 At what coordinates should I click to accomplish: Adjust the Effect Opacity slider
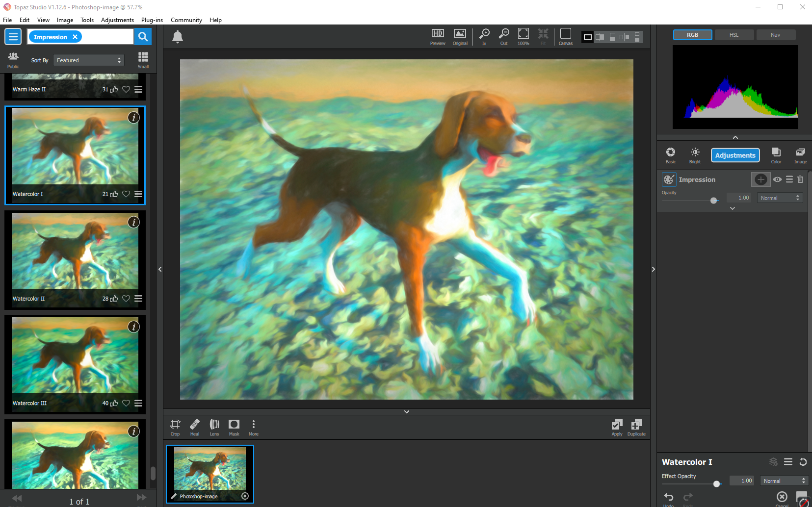pos(717,484)
